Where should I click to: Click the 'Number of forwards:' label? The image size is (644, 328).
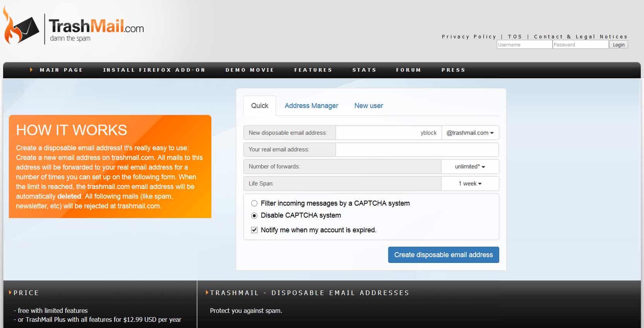(x=274, y=167)
